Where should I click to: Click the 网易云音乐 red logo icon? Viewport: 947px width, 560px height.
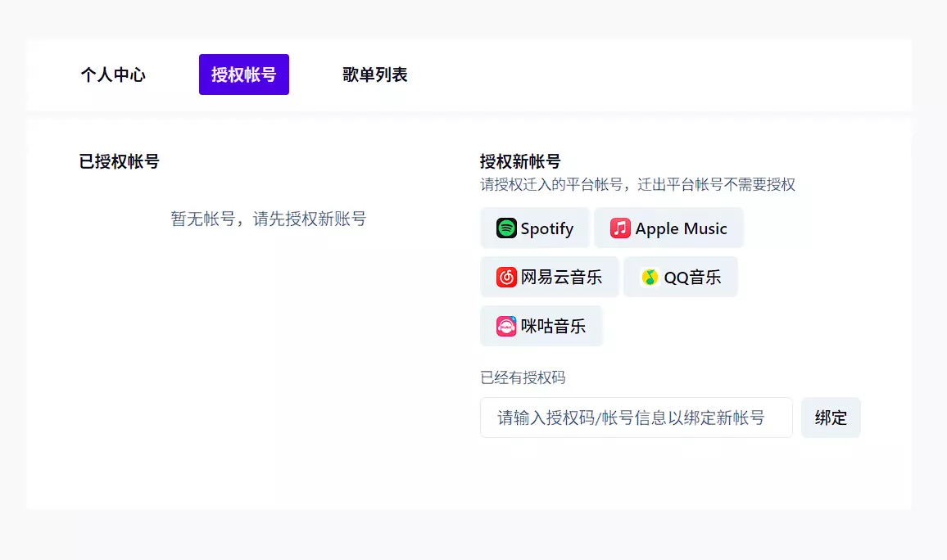[x=506, y=278]
